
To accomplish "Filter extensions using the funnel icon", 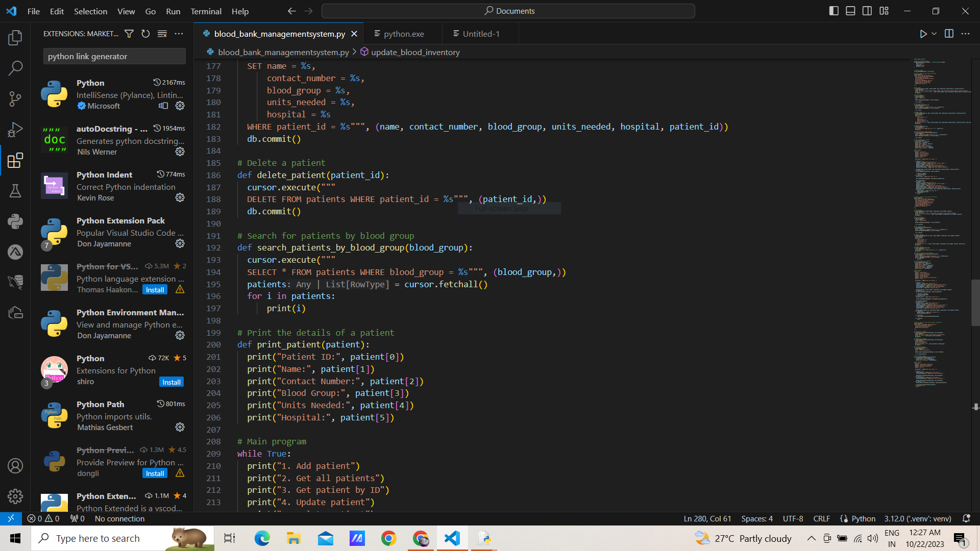I will 129,34.
